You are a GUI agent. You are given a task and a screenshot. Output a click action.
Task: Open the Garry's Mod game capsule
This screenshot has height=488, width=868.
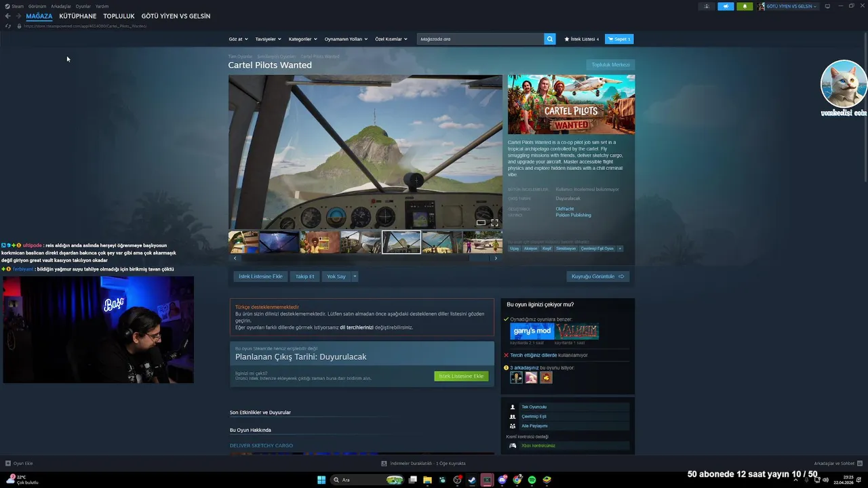[532, 331]
